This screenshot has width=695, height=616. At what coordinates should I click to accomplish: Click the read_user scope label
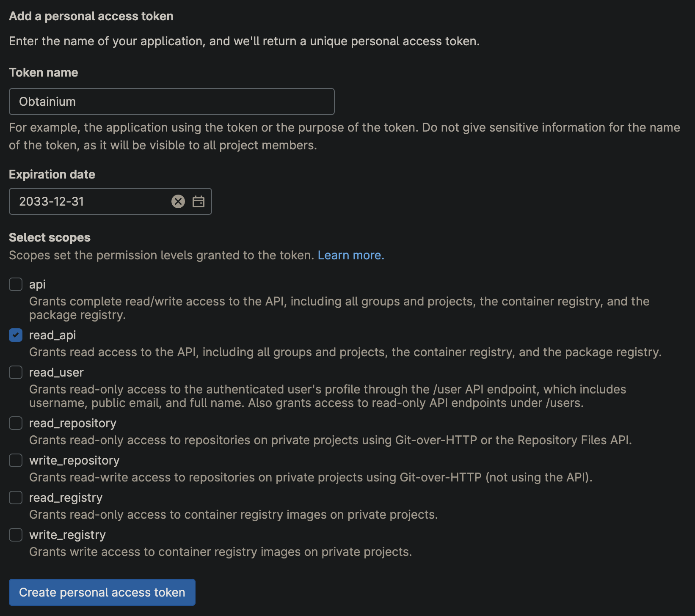[x=56, y=372]
